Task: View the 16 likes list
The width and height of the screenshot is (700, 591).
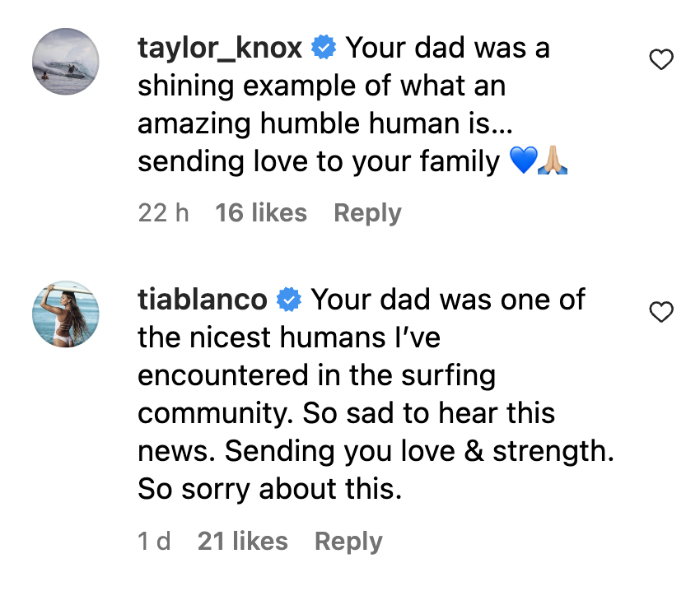Action: tap(260, 213)
